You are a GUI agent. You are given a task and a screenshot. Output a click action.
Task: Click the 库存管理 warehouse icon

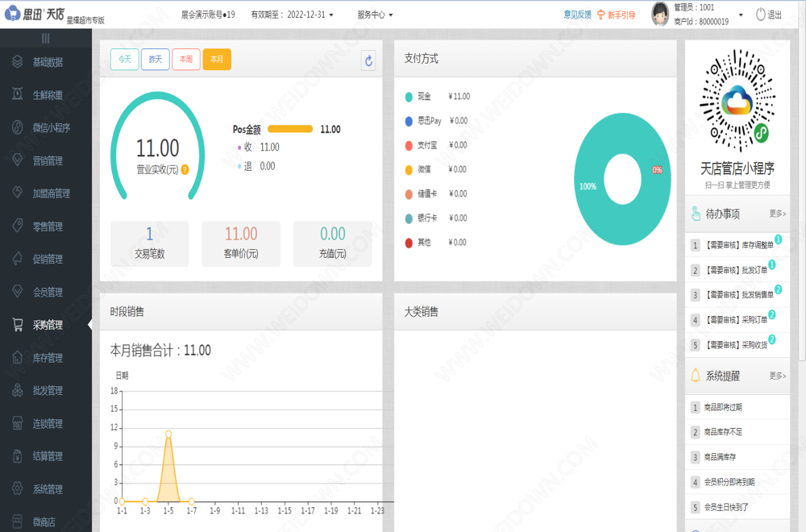point(18,358)
